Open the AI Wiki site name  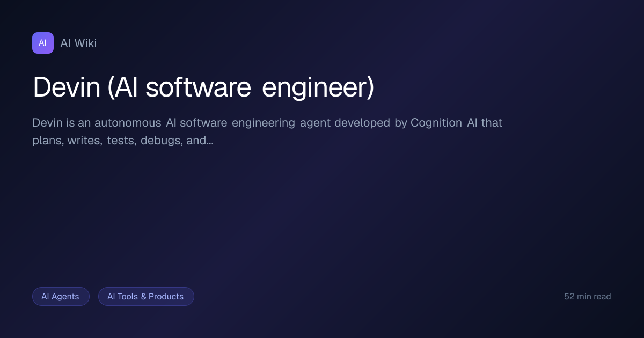coord(78,43)
